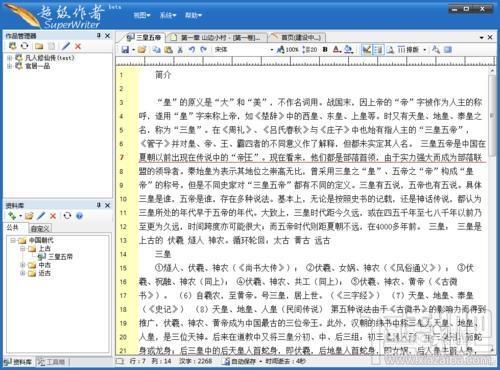
Task: Open the add dropdown arrow in 资料库
Action: (21, 216)
